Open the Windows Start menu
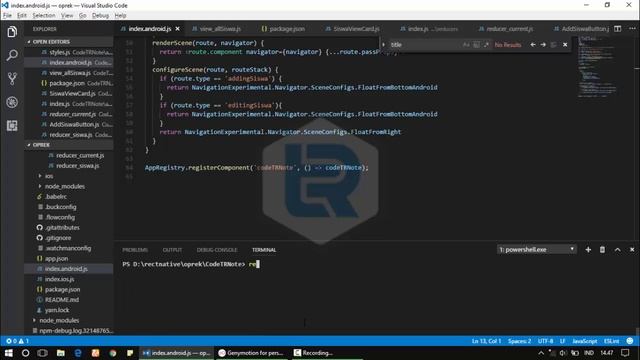640x360 pixels. [x=9, y=353]
